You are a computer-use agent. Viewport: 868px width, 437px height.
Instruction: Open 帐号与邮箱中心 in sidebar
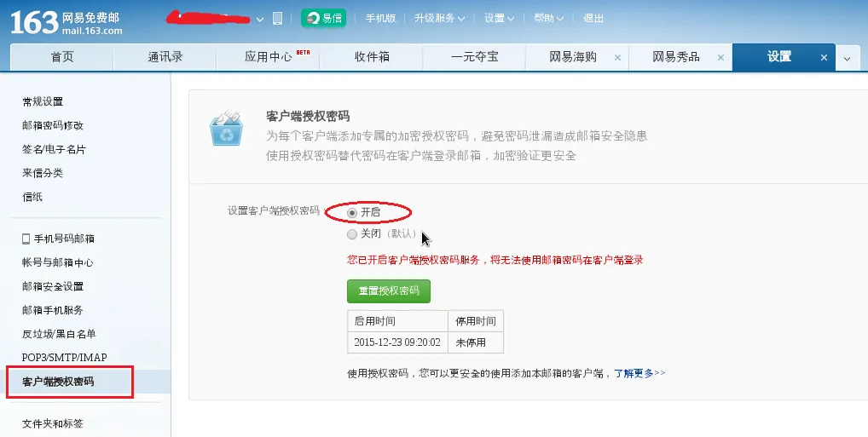point(58,262)
